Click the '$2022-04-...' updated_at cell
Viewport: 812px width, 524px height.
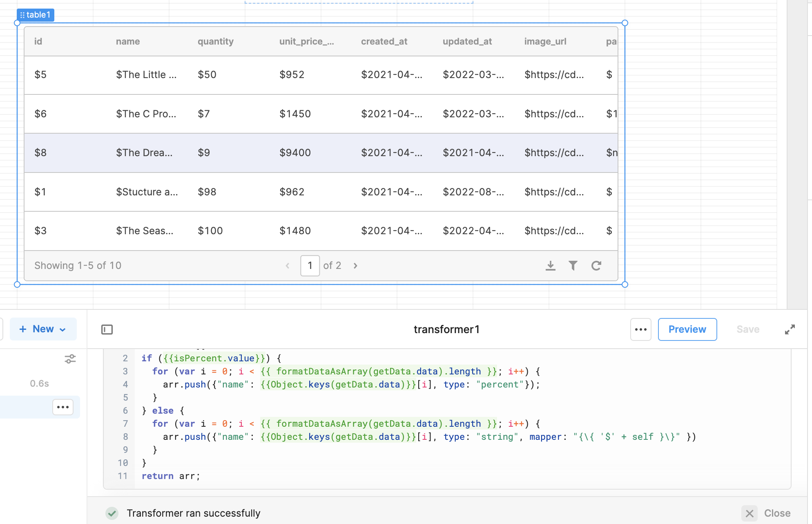(x=473, y=231)
